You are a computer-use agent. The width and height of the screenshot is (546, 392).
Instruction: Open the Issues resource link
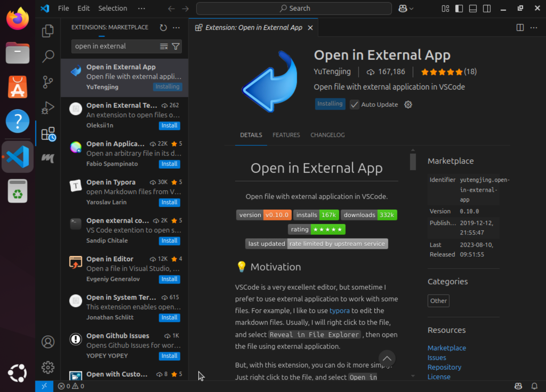[436, 358]
